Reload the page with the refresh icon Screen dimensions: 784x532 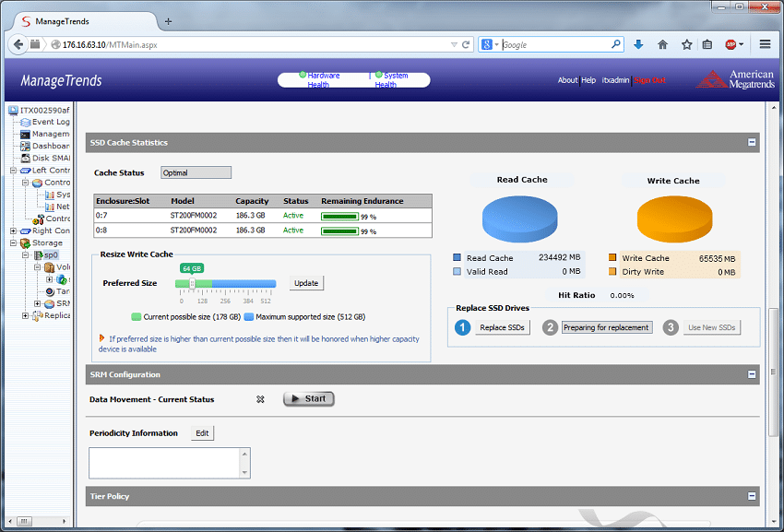[x=466, y=44]
